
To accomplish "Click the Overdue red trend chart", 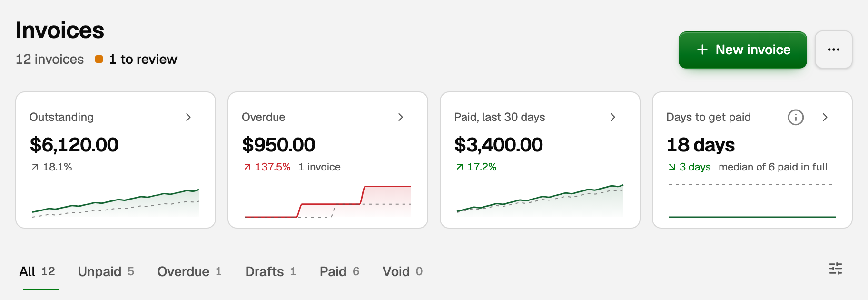I will click(328, 201).
